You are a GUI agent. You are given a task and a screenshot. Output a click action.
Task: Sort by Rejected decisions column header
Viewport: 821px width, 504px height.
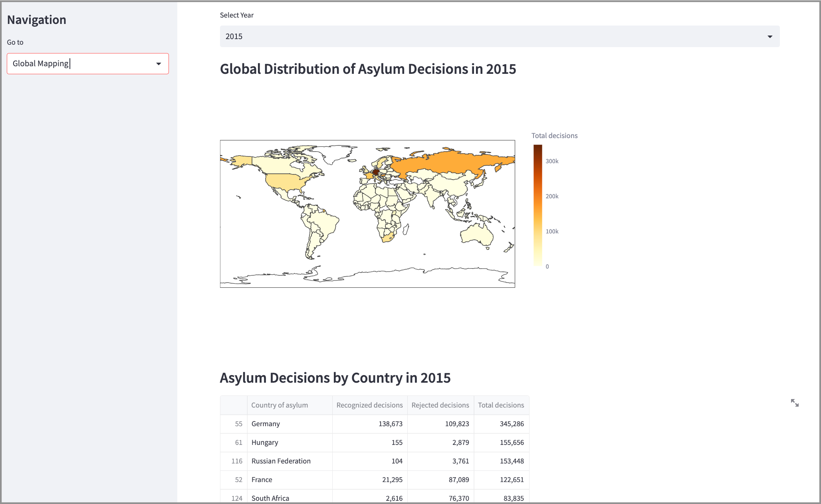[440, 405]
